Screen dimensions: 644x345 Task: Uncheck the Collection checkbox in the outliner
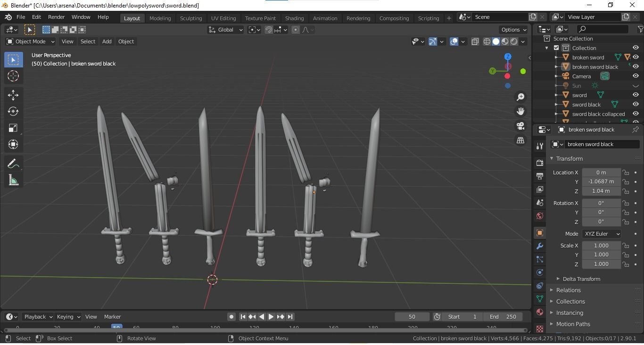556,48
